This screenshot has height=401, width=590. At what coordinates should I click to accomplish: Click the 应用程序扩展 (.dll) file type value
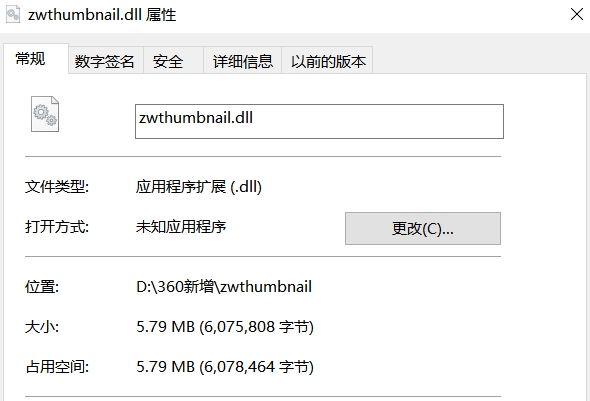click(x=199, y=187)
